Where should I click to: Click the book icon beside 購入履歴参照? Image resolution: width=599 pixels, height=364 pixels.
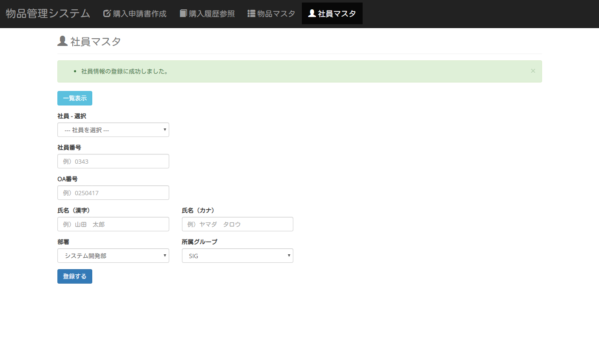point(183,14)
